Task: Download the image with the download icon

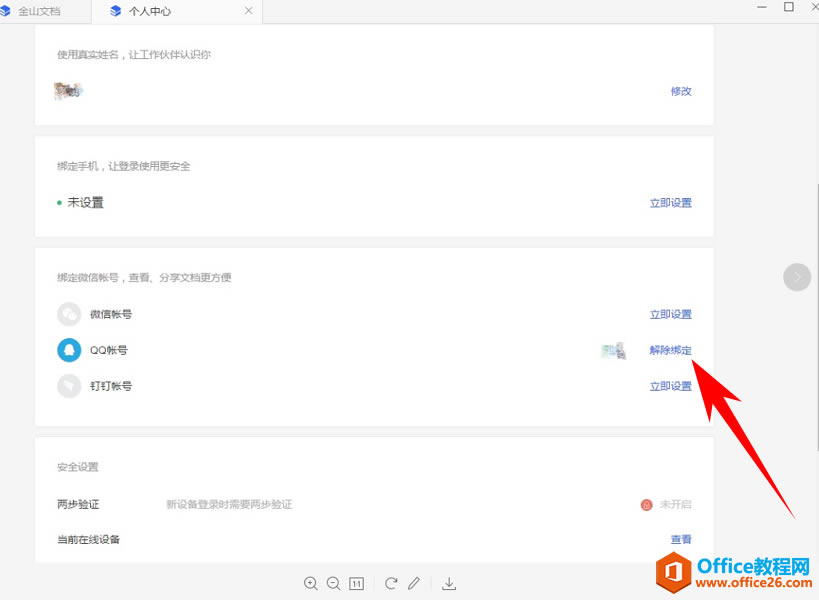Action: click(449, 583)
